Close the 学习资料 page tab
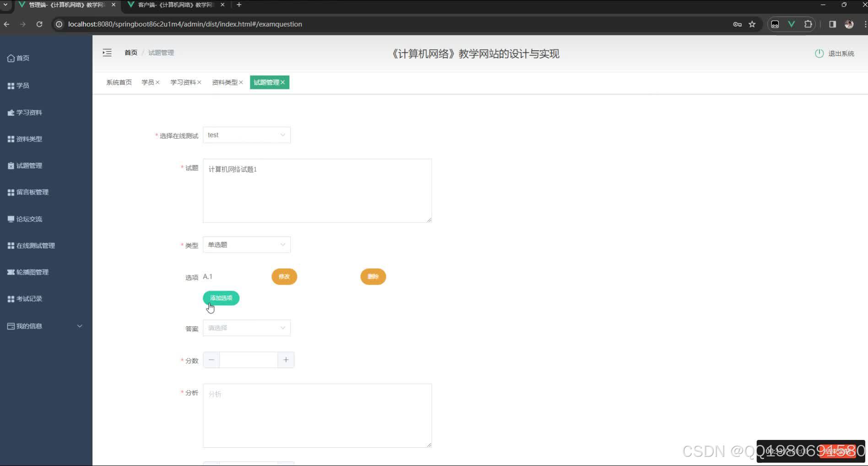 pyautogui.click(x=199, y=82)
